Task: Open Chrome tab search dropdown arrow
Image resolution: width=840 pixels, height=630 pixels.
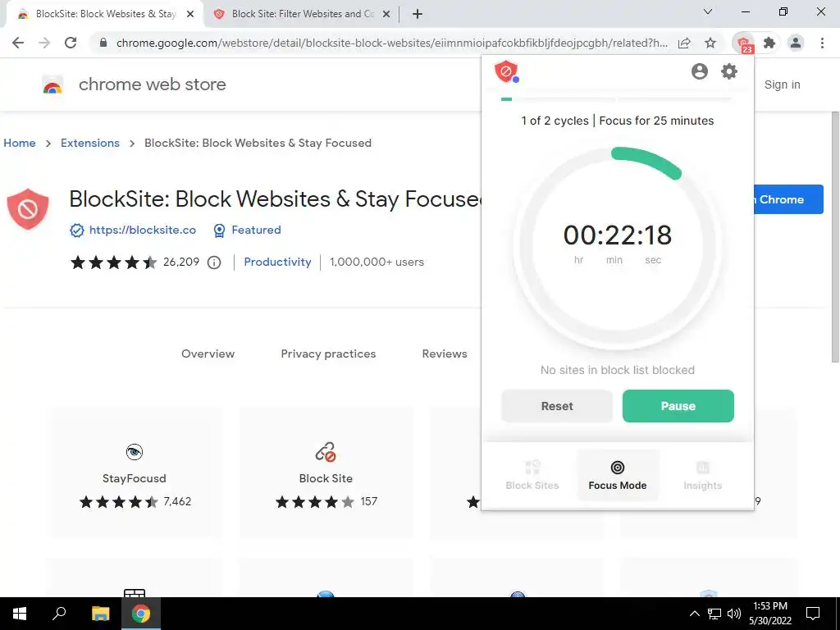Action: pyautogui.click(x=708, y=11)
